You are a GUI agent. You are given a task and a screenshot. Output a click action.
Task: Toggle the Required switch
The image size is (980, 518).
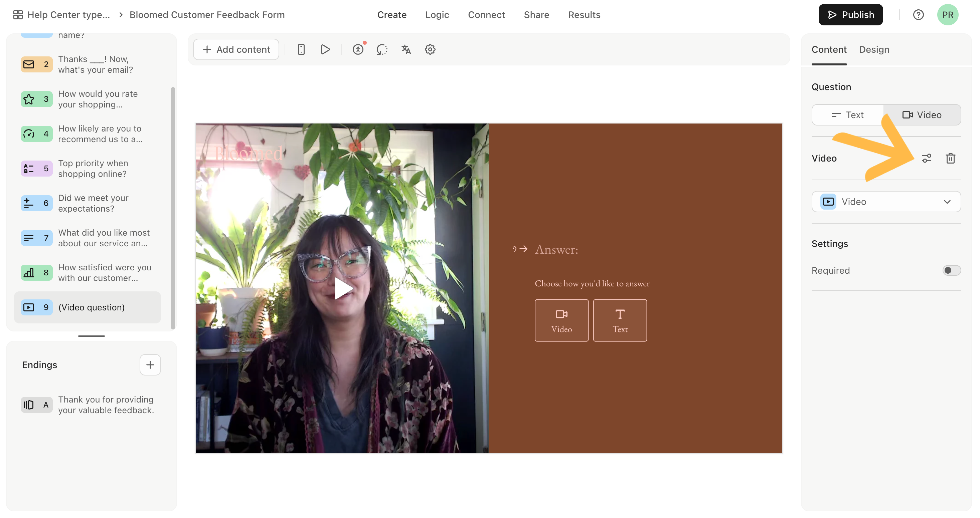[952, 270]
